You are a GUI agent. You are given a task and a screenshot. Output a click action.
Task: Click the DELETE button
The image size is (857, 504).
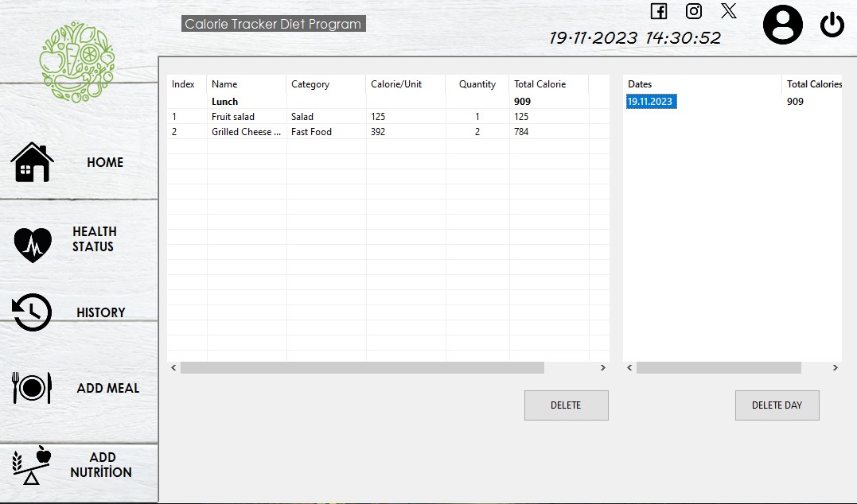click(567, 405)
